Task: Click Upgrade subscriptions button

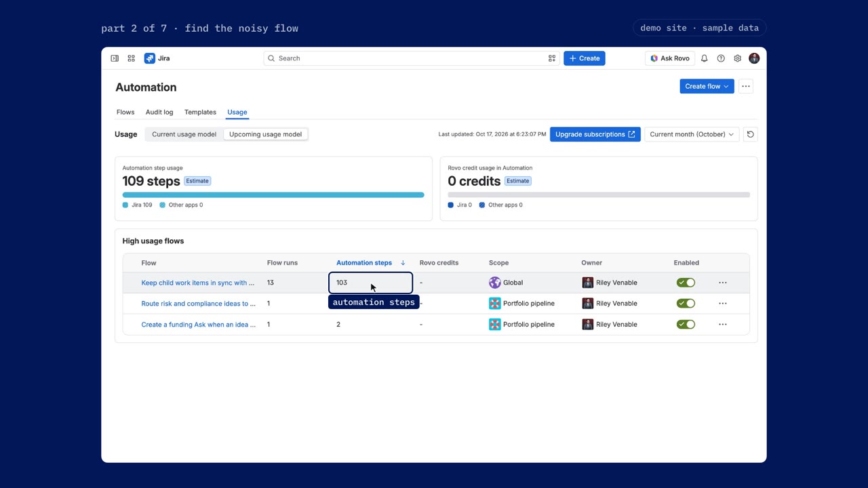Action: coord(595,134)
